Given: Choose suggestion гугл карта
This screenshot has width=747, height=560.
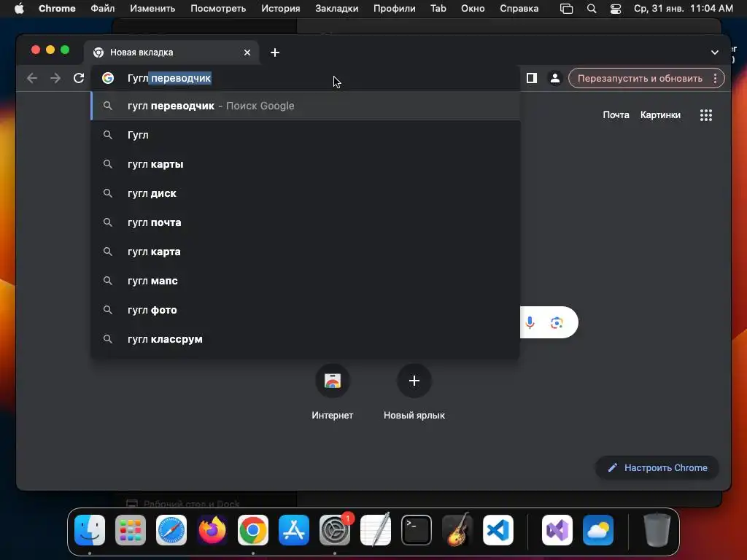Looking at the screenshot, I should (x=306, y=252).
